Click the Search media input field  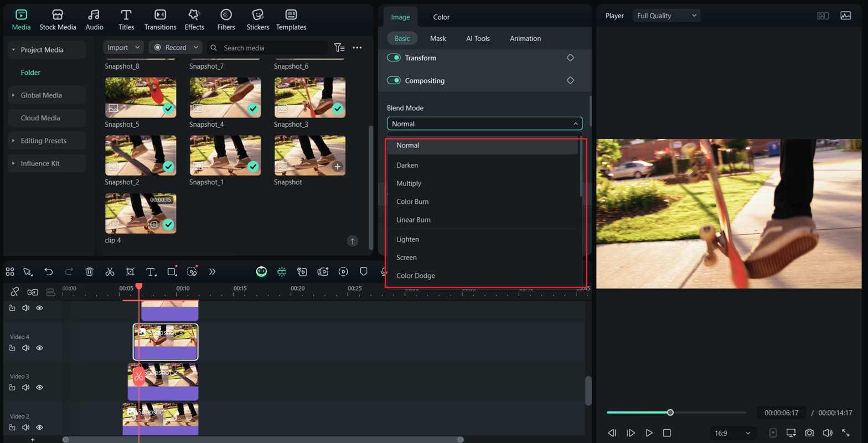pos(267,48)
